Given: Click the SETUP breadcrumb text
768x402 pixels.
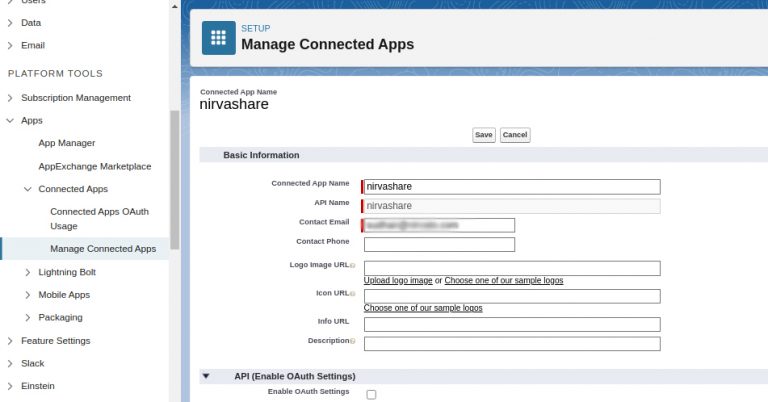Looking at the screenshot, I should point(255,28).
